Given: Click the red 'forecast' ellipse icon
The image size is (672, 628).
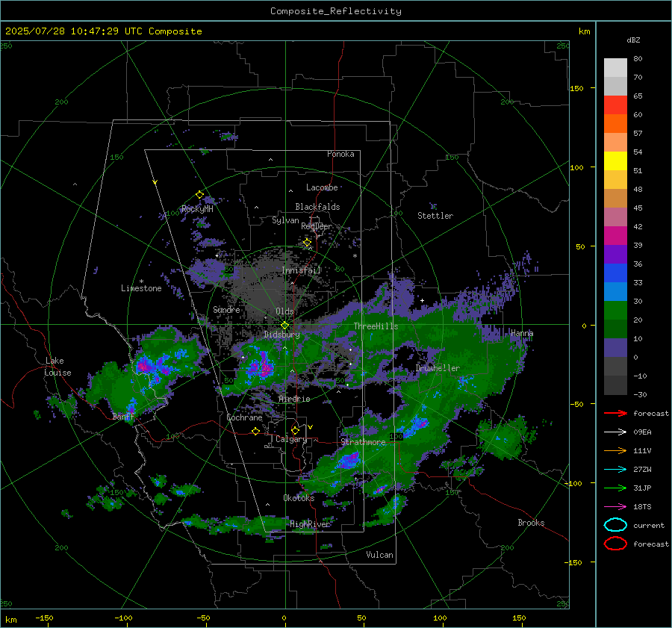Looking at the screenshot, I should point(615,544).
